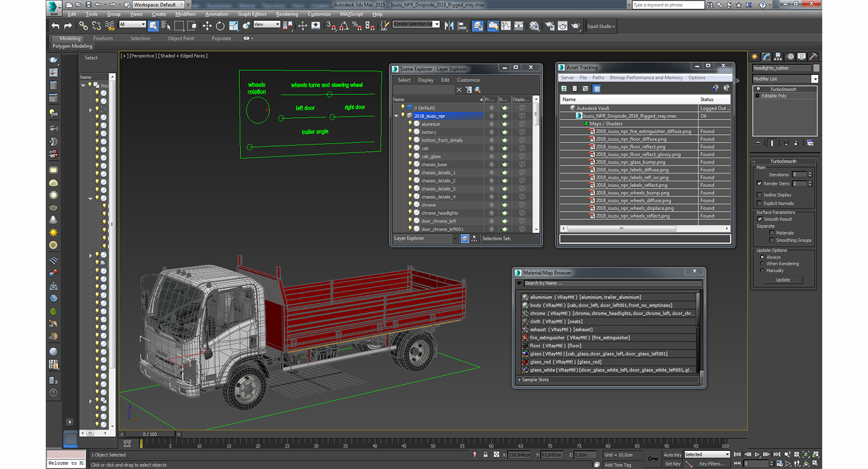Screen dimensions: 868x469
Task: Click the object color swatch beside headlights_rubber
Action: pyautogui.click(x=816, y=68)
